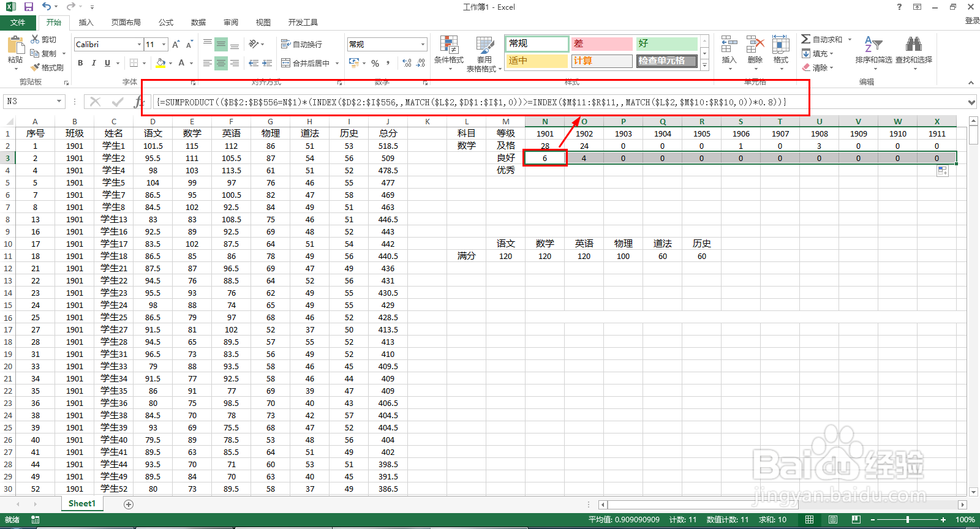This screenshot has width=980, height=529.
Task: Expand the cell styles gallery
Action: click(x=705, y=64)
